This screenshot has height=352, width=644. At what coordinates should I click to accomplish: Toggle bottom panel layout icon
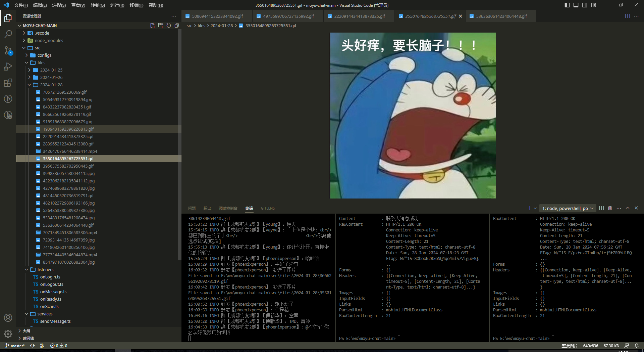tap(576, 5)
